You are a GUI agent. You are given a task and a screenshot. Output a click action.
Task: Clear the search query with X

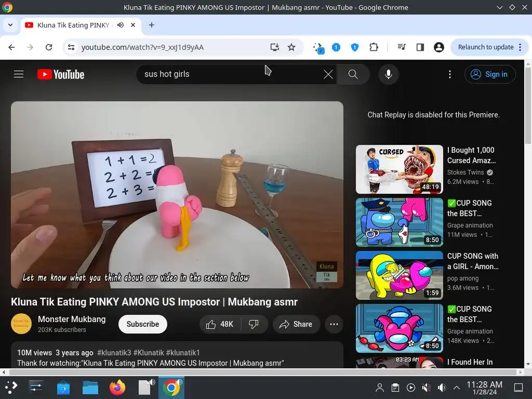pos(328,74)
